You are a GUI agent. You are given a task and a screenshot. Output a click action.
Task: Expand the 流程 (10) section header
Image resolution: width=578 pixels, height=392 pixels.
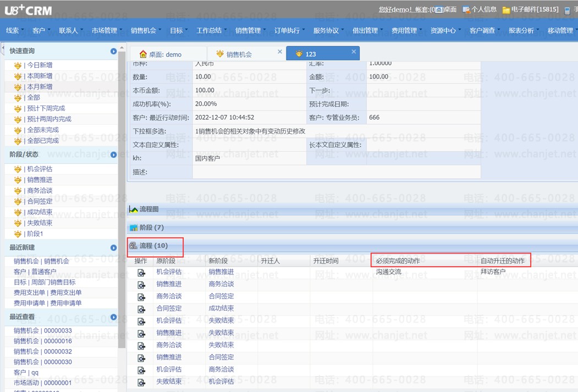(x=153, y=246)
